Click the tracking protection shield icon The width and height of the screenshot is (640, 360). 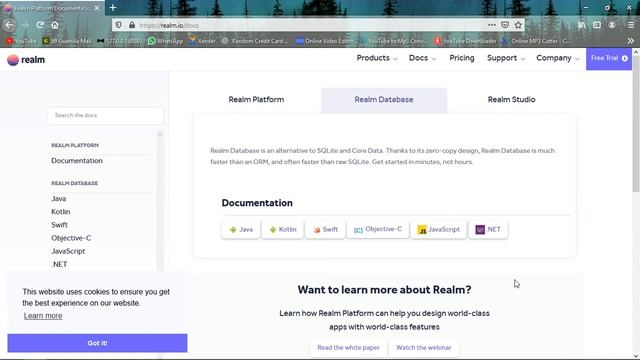tap(118, 25)
